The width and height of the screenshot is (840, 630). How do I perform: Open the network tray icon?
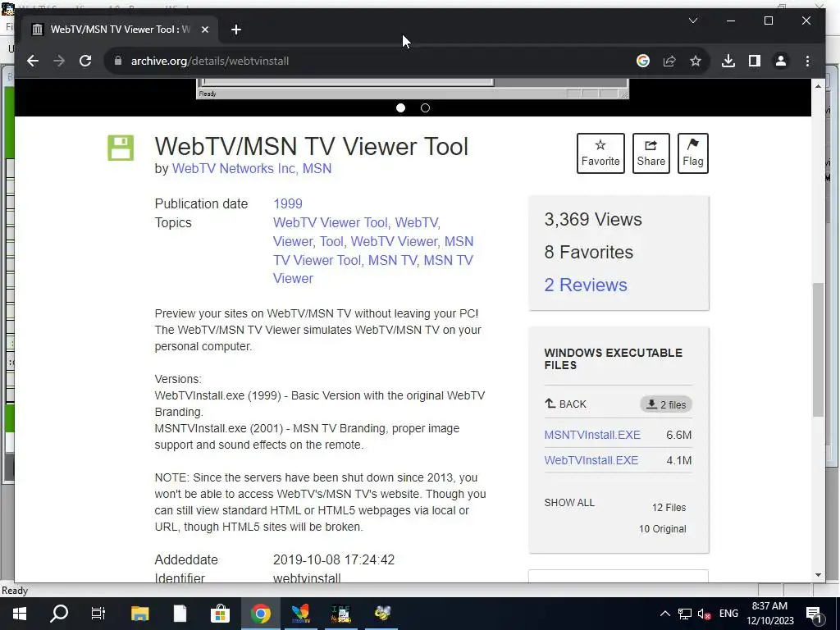(685, 614)
